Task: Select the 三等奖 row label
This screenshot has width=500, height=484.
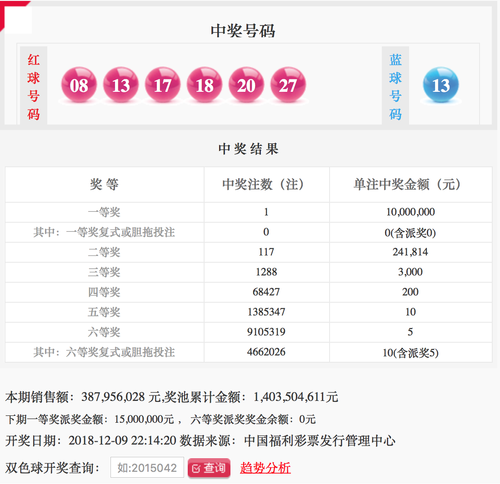Action: coord(104,272)
